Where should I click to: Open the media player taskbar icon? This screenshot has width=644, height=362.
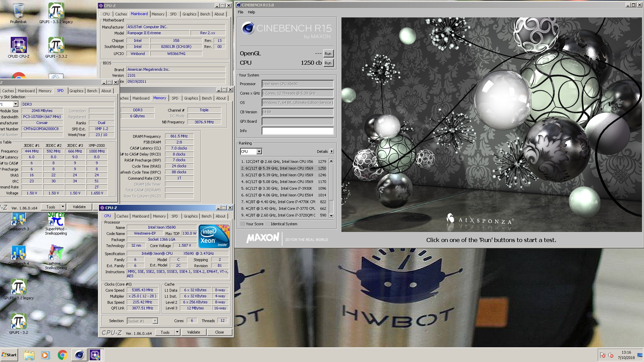pos(45,355)
